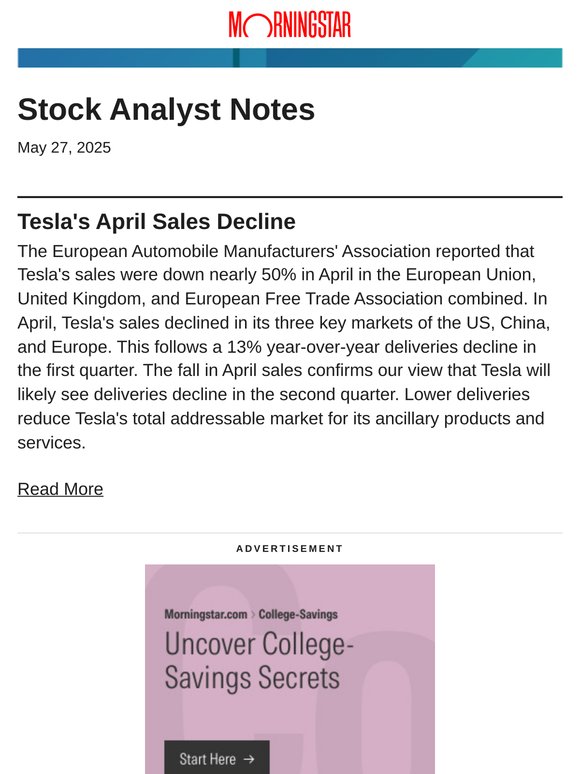The width and height of the screenshot is (580, 774).
Task: Click Morningstar.com breadcrumb in the ad
Action: [206, 615]
